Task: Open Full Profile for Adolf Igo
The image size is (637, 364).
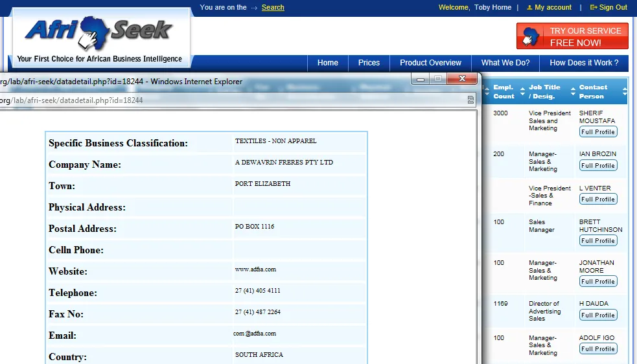Action: coord(598,348)
